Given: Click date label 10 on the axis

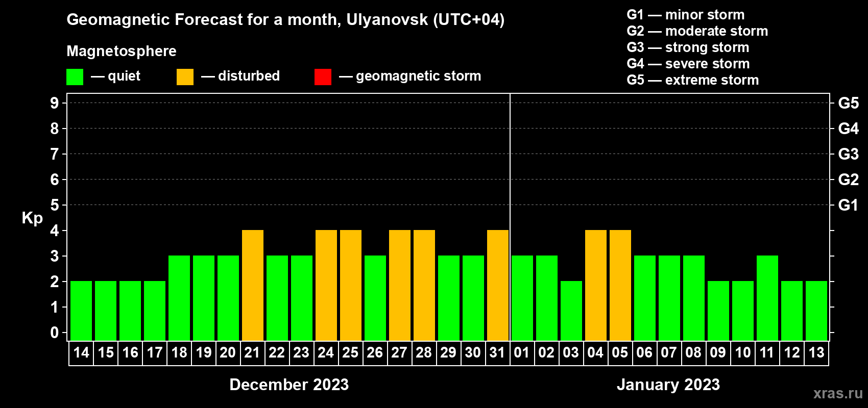Looking at the screenshot, I should 743,353.
